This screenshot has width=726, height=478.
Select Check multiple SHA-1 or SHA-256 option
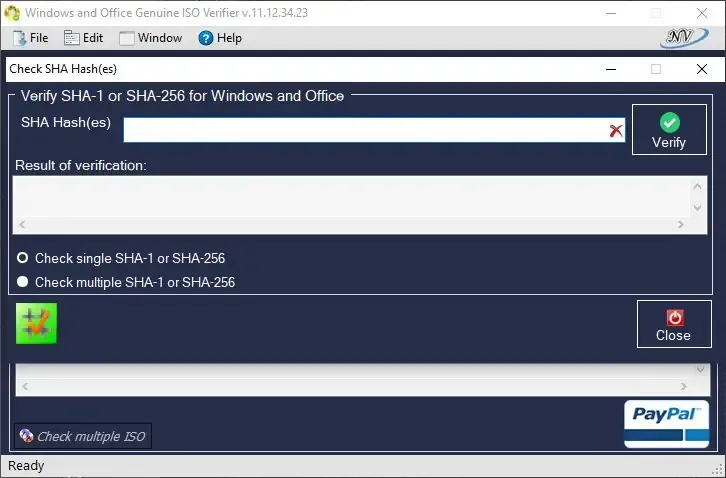coord(126,282)
